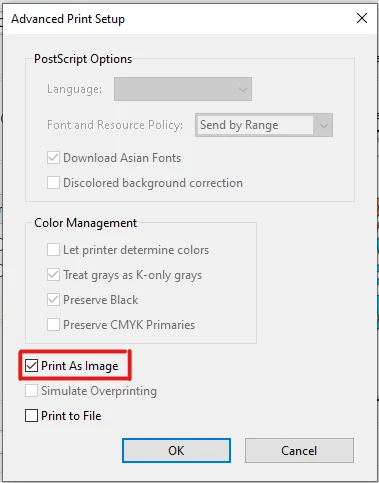Click the PostScript Options group heading
Image resolution: width=379 pixels, height=483 pixels.
point(83,59)
